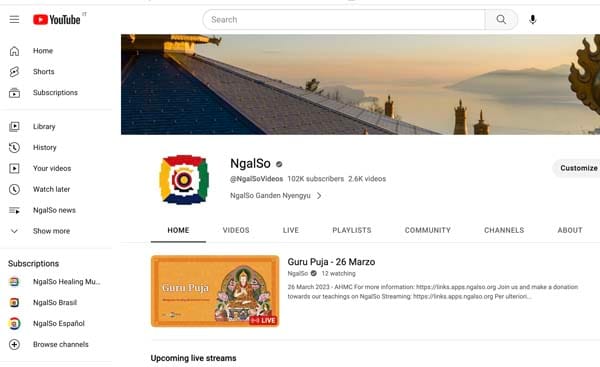Click the History clock icon
This screenshot has height=367, width=600.
[14, 147]
